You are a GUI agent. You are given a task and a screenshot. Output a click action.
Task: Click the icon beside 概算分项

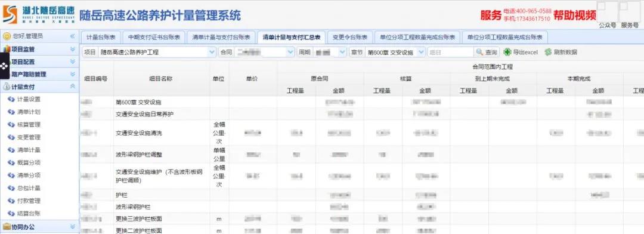(x=11, y=163)
